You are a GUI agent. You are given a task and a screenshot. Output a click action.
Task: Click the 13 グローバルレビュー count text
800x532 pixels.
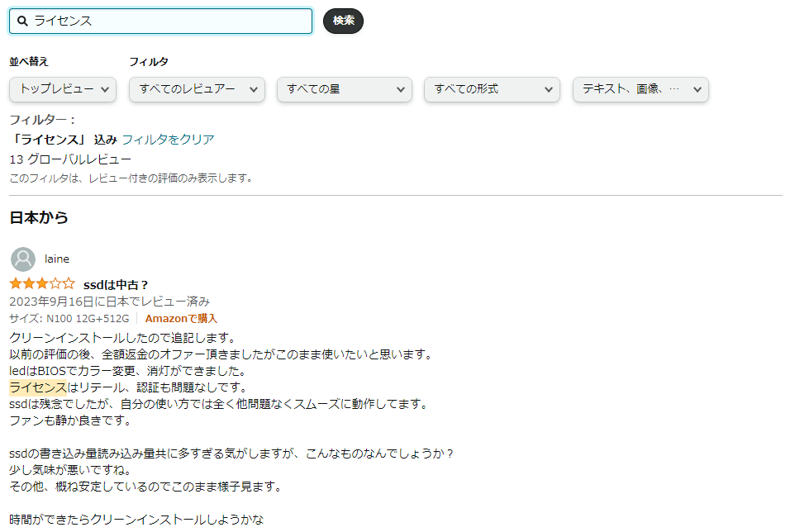click(x=70, y=159)
